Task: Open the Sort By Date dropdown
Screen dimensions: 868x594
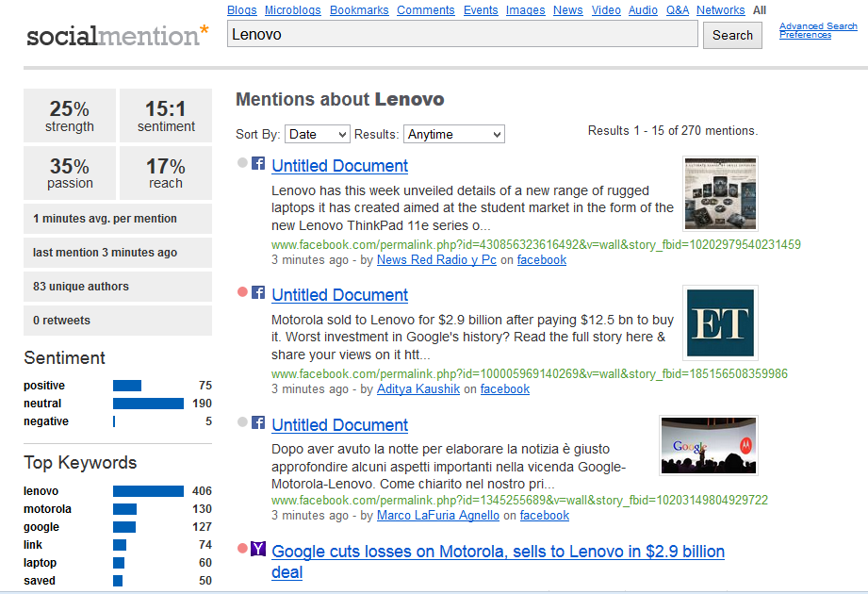Action: (x=318, y=134)
